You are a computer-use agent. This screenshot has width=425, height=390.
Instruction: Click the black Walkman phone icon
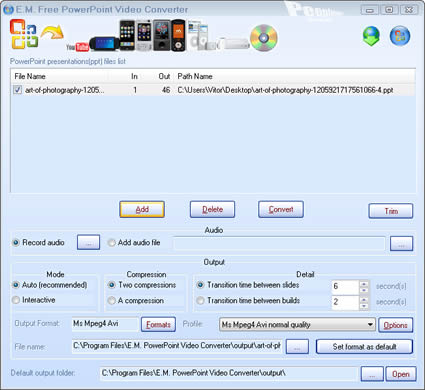pos(178,35)
